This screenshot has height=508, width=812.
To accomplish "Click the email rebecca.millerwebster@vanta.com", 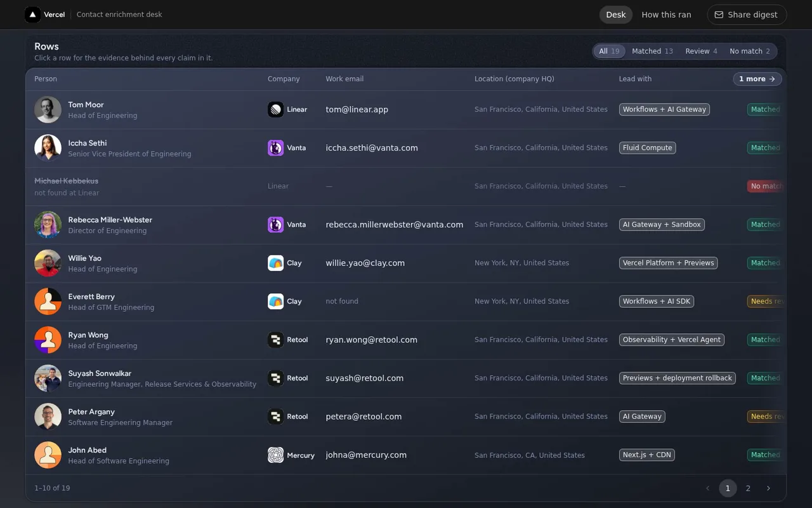I will tap(395, 225).
